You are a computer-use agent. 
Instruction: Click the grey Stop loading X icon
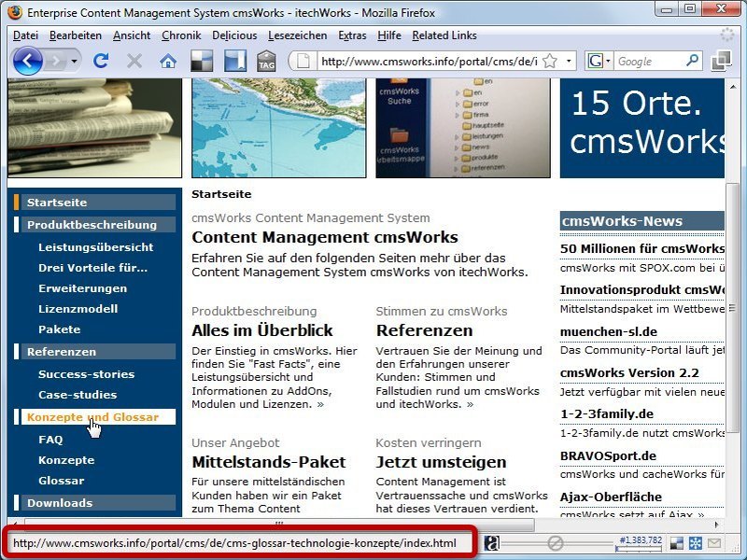134,61
